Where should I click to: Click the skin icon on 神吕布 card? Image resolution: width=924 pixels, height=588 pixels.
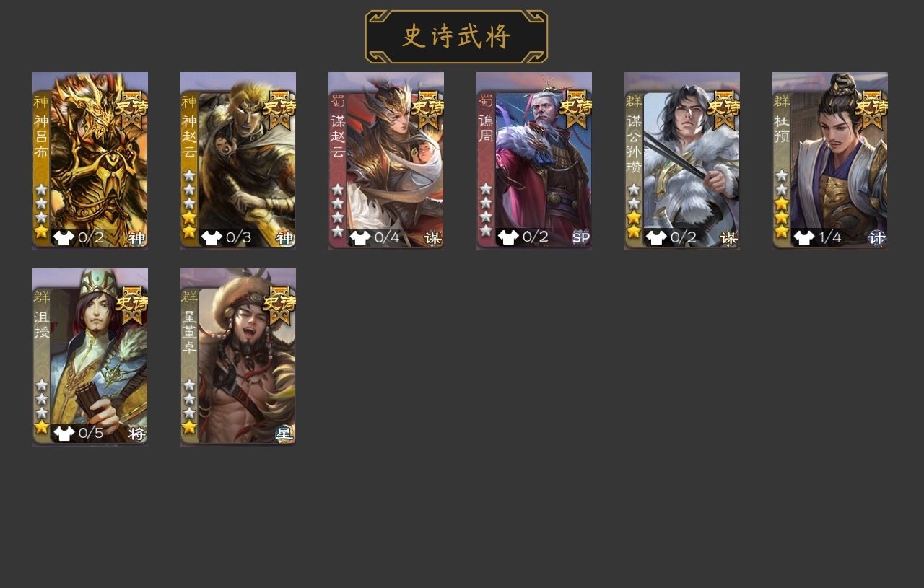coord(64,237)
